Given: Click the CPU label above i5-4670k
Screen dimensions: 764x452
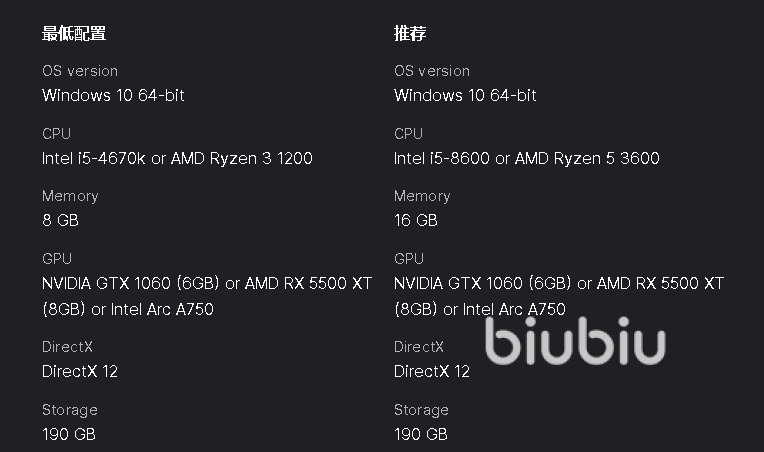Looking at the screenshot, I should coord(57,133).
